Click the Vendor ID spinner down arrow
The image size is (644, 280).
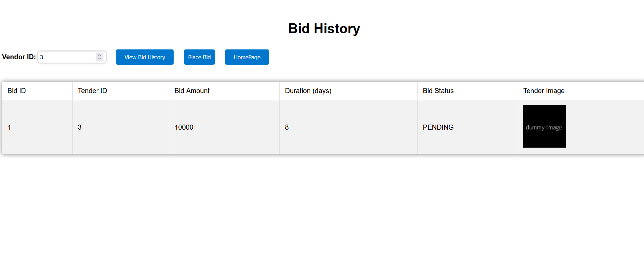(99, 59)
